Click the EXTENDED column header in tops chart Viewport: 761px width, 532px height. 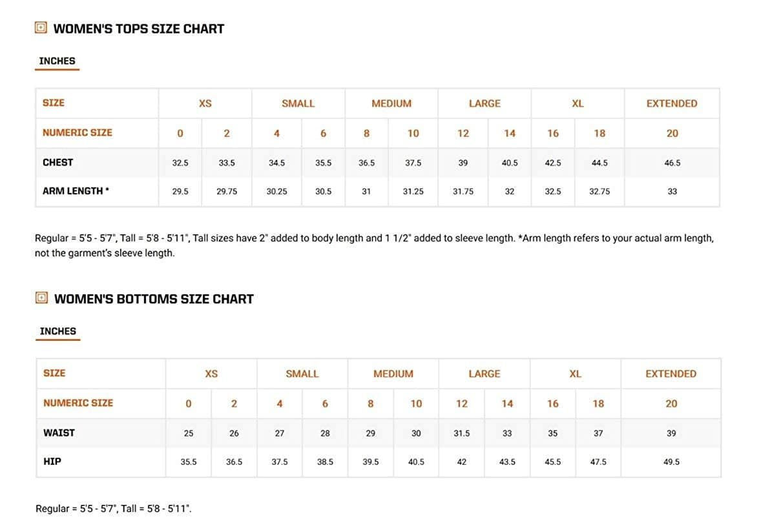pos(672,103)
